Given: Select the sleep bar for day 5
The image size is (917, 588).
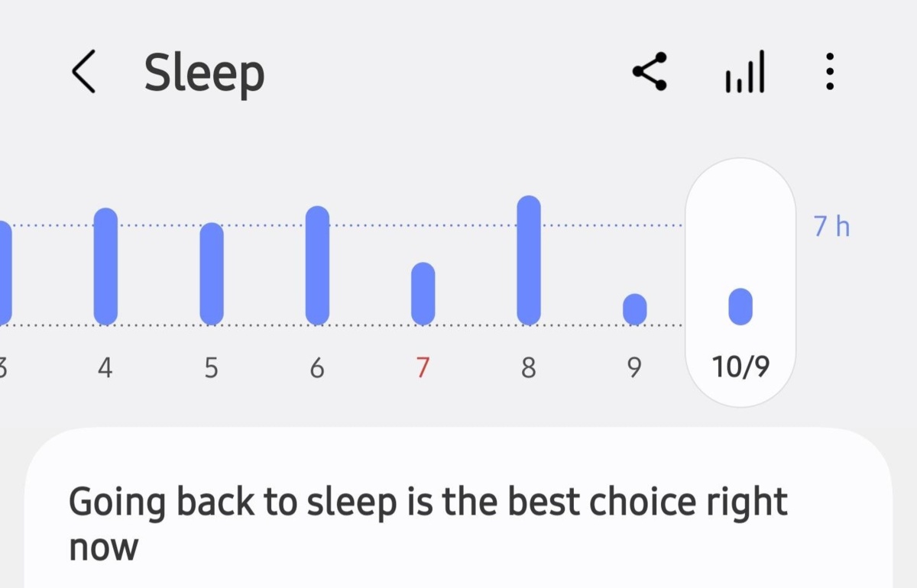Looking at the screenshot, I should coord(212,273).
